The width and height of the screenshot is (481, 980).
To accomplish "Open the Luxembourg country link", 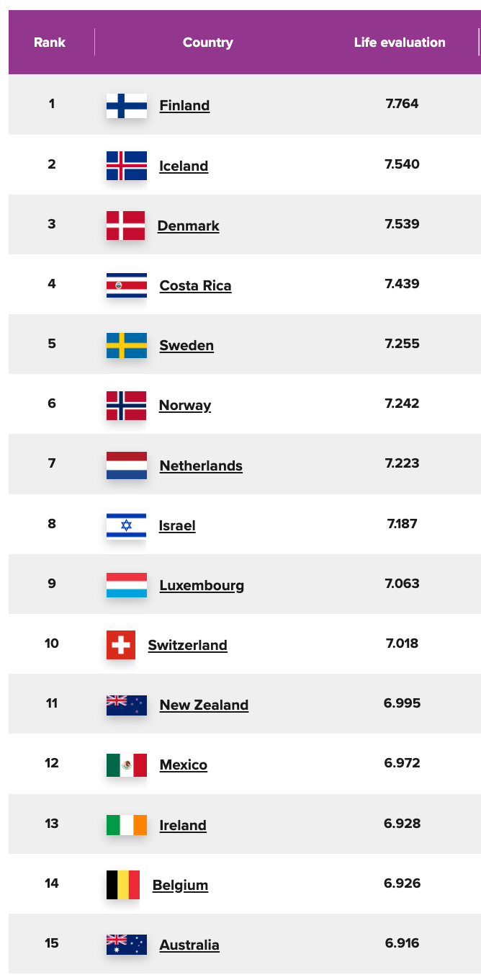I will [x=202, y=585].
